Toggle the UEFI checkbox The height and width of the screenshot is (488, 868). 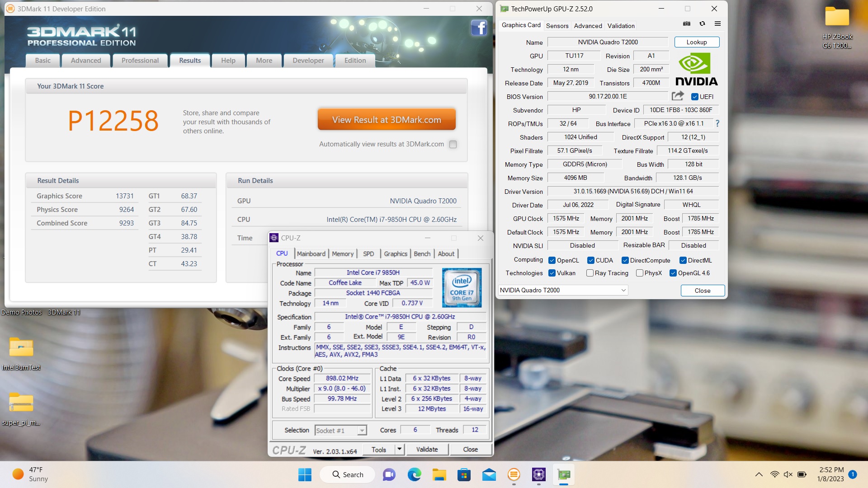point(695,97)
